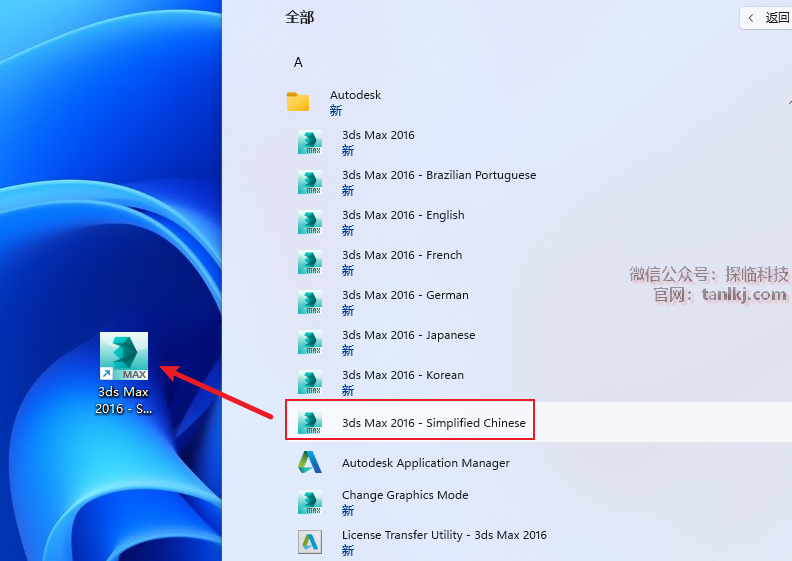Screen dimensions: 792x561
Task: Jump to letter A index header
Action: pos(298,62)
